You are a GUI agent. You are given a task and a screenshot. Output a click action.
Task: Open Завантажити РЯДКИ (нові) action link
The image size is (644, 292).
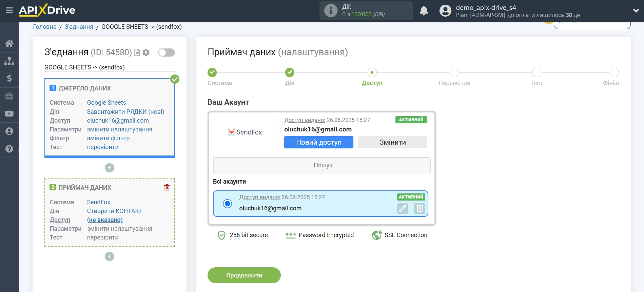[126, 112]
